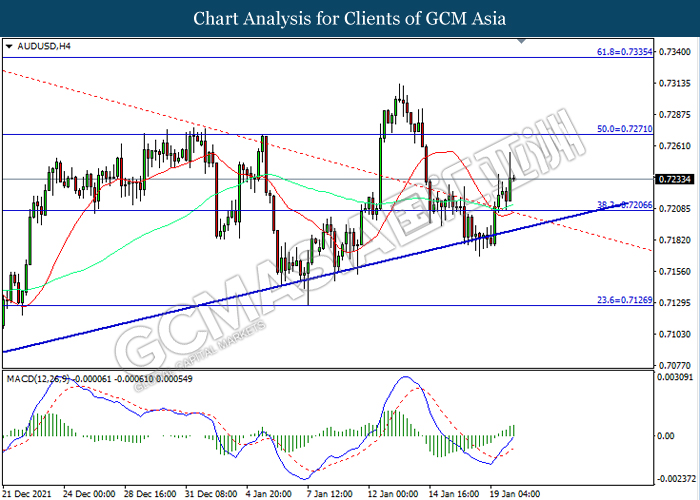This screenshot has width=700, height=500.
Task: Click the 7 Jan 12:00 time axis label
Action: [329, 494]
